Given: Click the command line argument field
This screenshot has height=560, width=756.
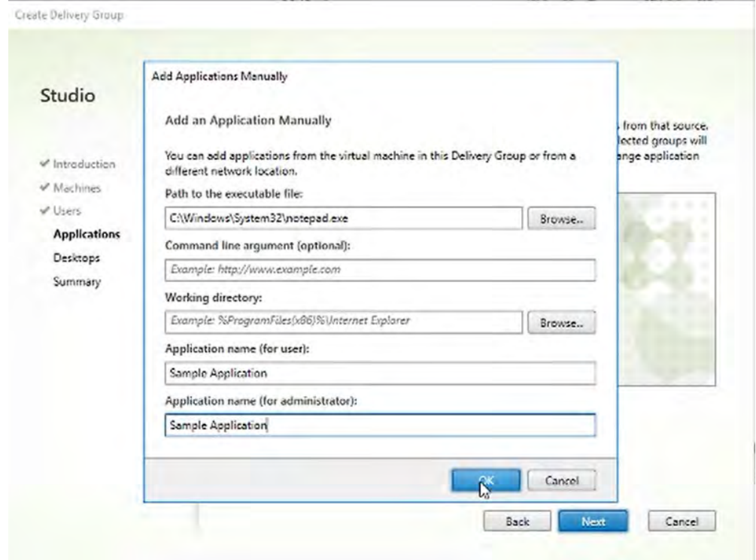Looking at the screenshot, I should coord(380,269).
